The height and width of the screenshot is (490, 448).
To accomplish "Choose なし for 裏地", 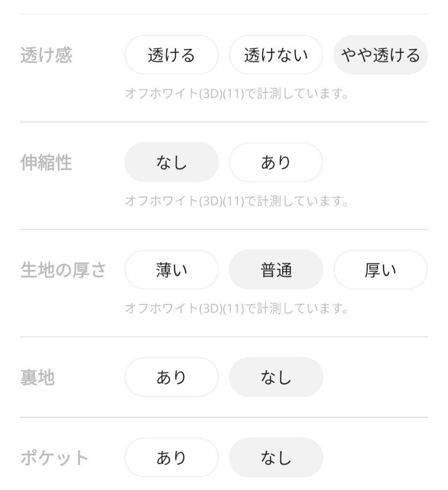I will 276,377.
